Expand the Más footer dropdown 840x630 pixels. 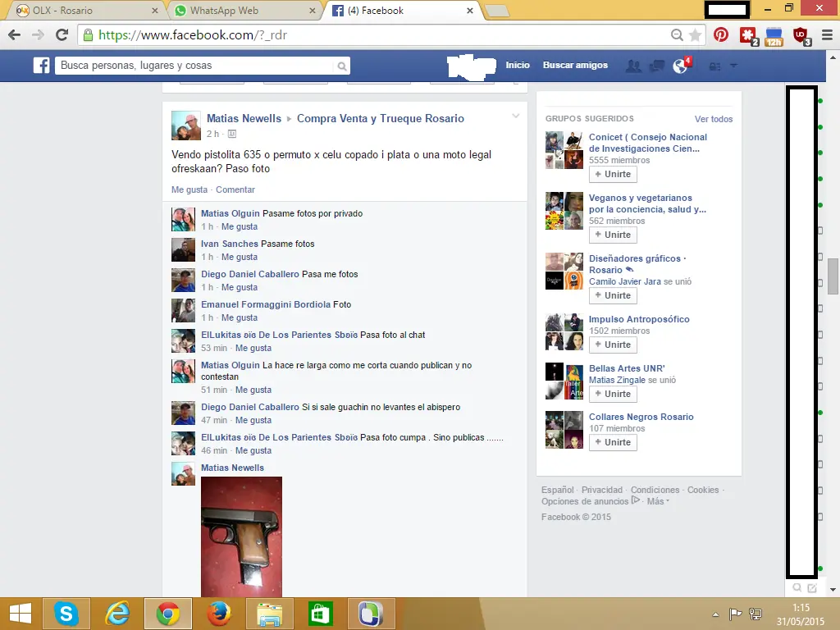coord(658,501)
